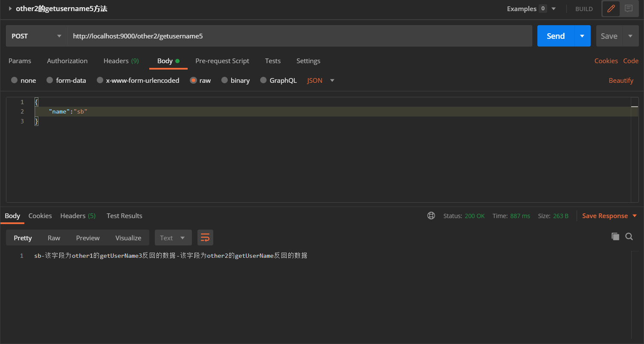
Task: Click the 887 ms time value
Action: [x=520, y=216]
